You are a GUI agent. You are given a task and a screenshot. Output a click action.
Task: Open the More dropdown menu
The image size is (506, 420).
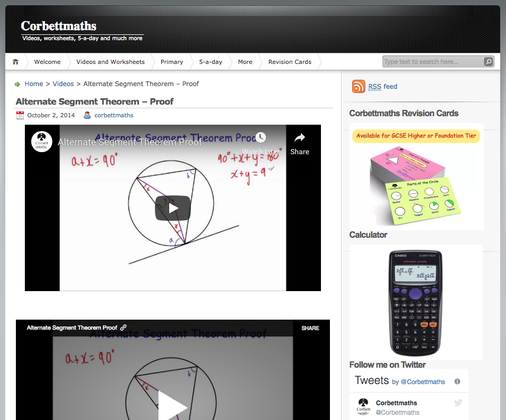[245, 62]
